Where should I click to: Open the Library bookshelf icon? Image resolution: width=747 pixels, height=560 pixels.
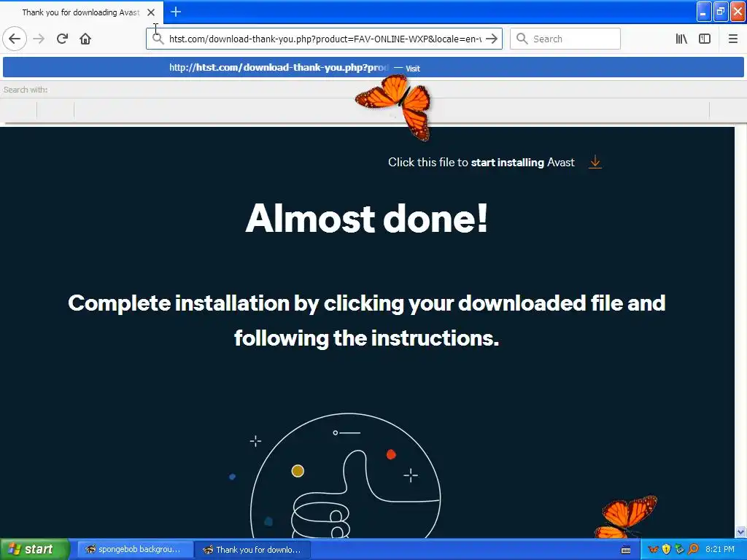pos(681,39)
